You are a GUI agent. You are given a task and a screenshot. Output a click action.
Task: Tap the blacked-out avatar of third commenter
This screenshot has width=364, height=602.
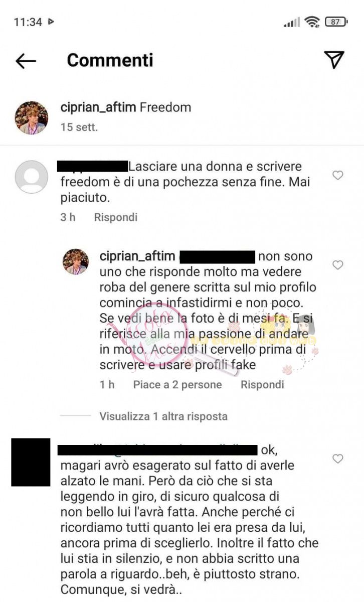point(31,462)
